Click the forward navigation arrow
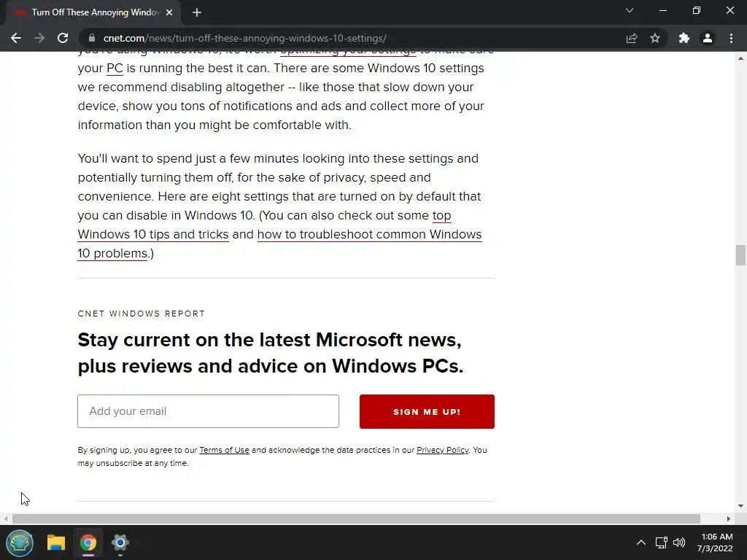 tap(39, 38)
